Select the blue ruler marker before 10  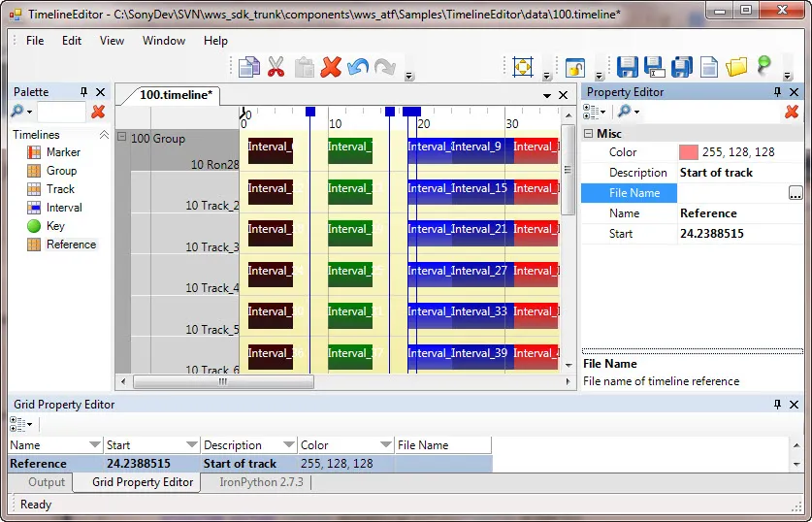click(310, 112)
